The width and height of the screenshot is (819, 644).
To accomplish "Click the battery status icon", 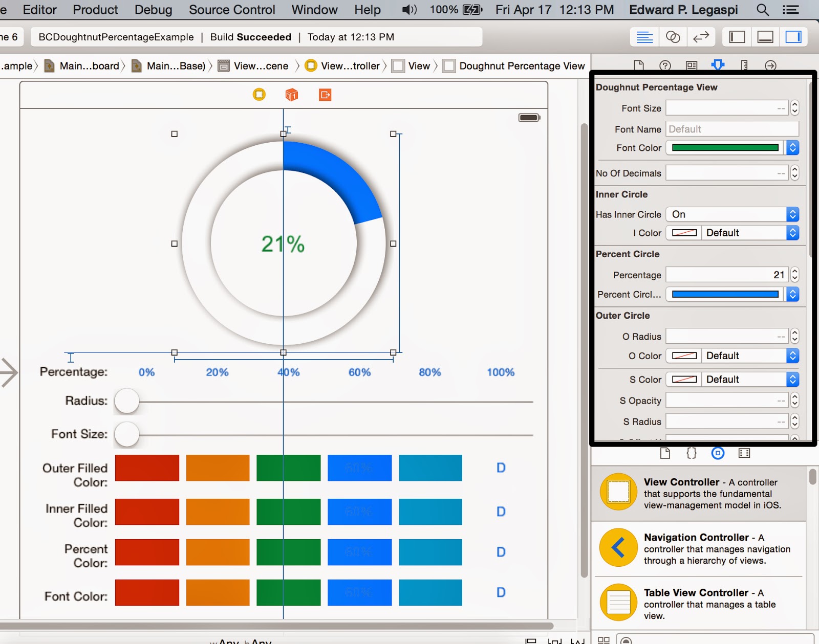I will [472, 10].
